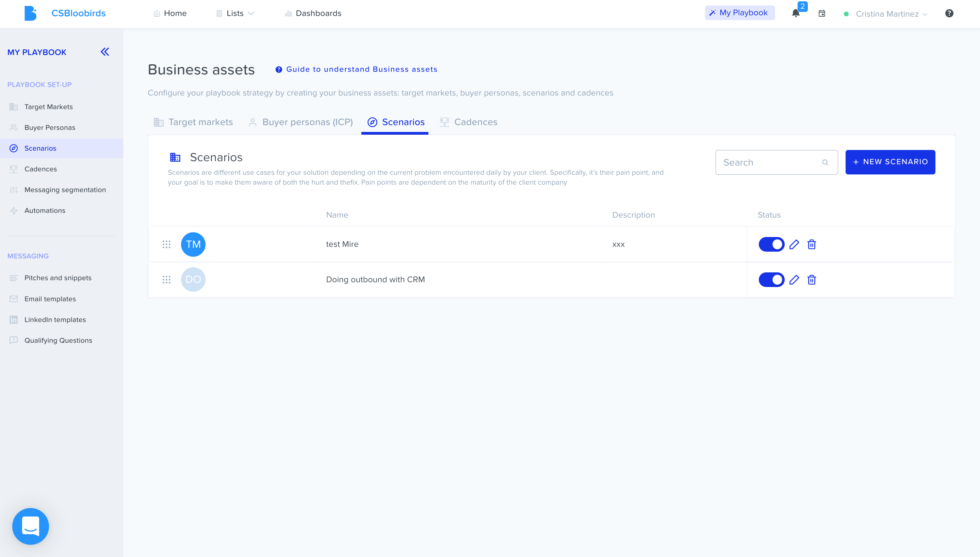Viewport: 980px width, 557px height.
Task: Click the Buyer Personas sidebar icon
Action: point(14,128)
